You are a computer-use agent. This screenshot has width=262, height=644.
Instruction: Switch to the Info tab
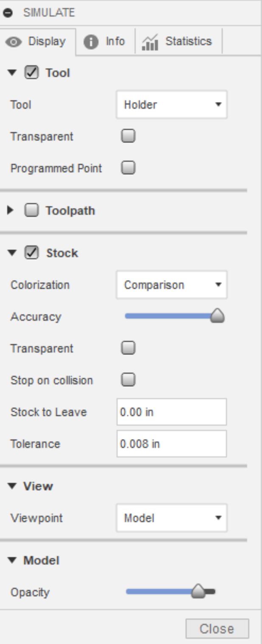(105, 42)
